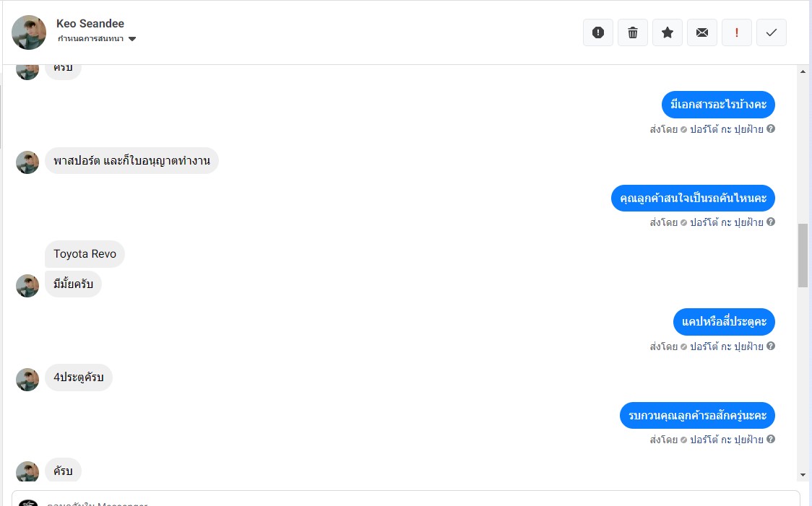Click avatar next to '4ประตูคับ' message

point(27,380)
